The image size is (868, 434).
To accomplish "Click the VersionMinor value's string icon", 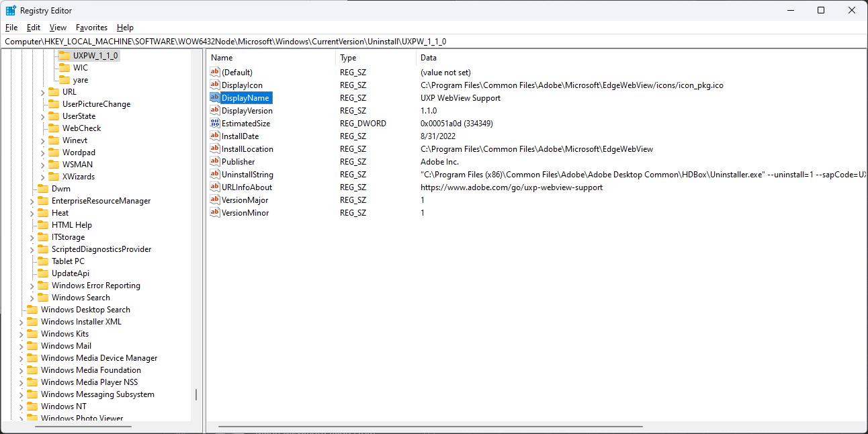I will pos(215,212).
